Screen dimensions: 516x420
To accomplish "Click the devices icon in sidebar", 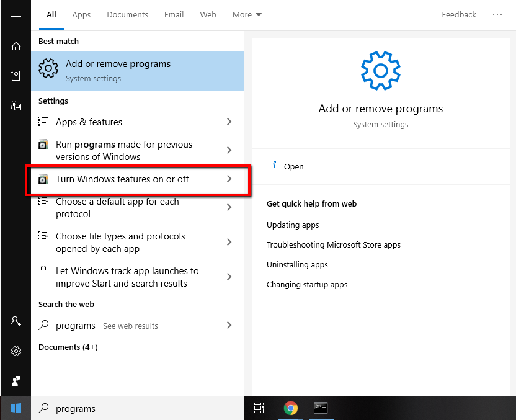I will tap(16, 105).
